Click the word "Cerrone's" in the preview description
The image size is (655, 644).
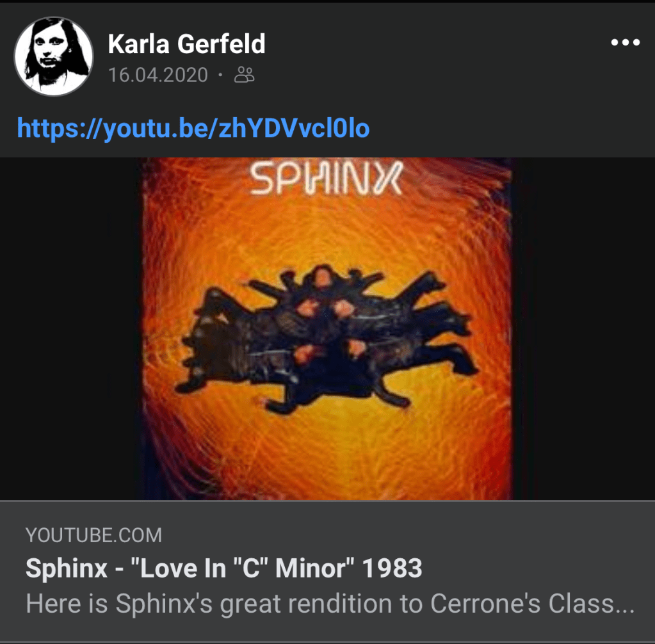(x=485, y=604)
